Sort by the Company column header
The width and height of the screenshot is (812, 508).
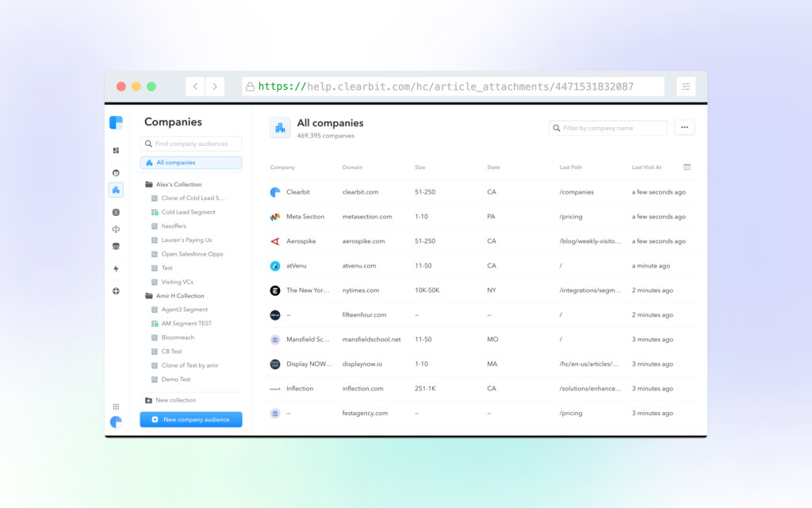282,167
